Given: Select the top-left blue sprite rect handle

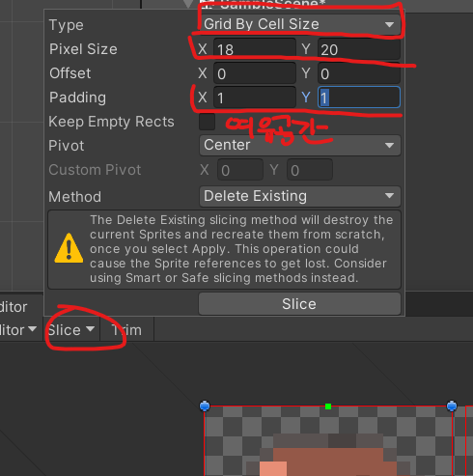Looking at the screenshot, I should 205,406.
